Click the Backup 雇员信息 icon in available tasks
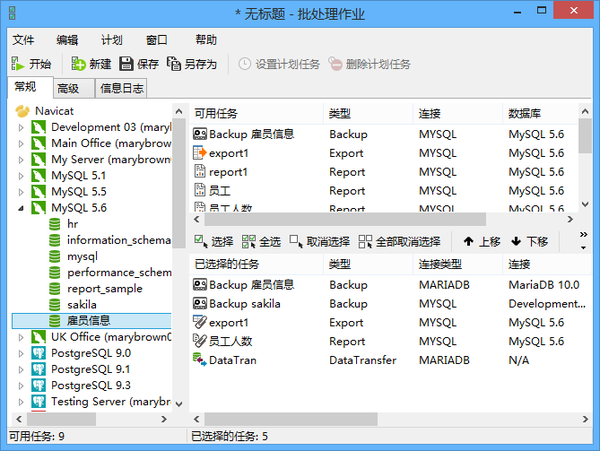Viewport: 600px width, 451px height. [x=200, y=134]
